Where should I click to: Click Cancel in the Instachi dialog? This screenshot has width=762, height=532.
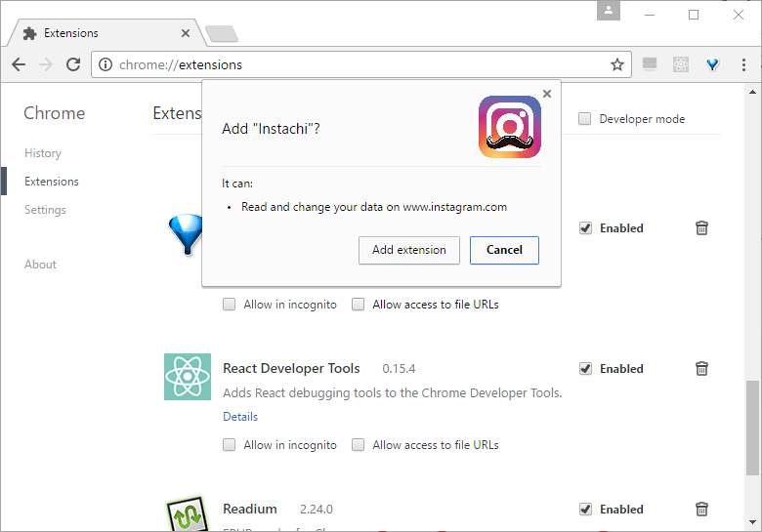click(504, 250)
